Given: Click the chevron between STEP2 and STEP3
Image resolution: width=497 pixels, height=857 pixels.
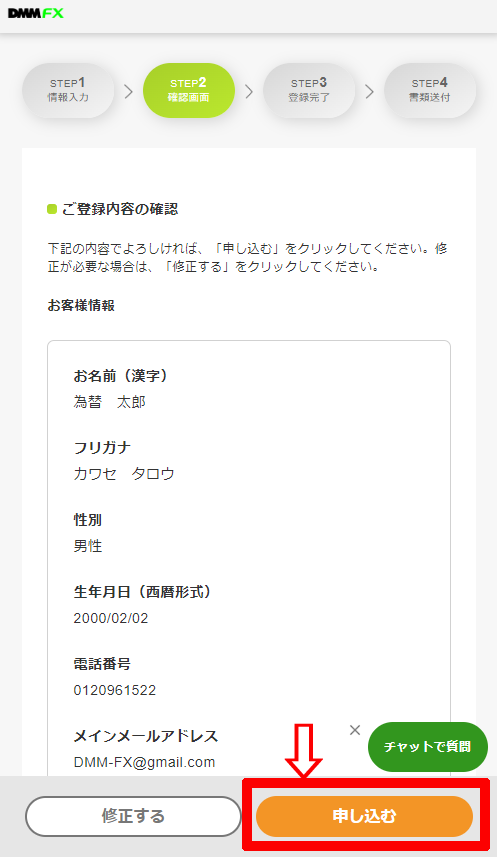Looking at the screenshot, I should [x=249, y=91].
